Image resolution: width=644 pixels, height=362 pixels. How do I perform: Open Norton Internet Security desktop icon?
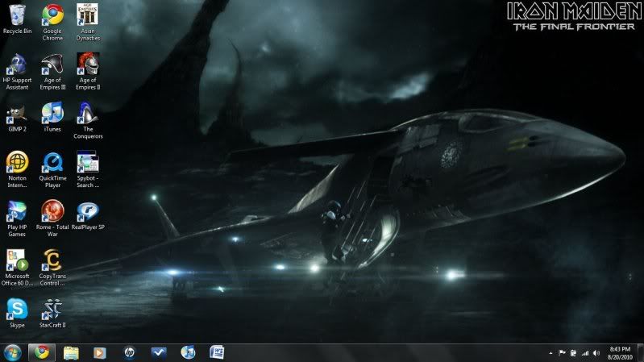(x=17, y=169)
